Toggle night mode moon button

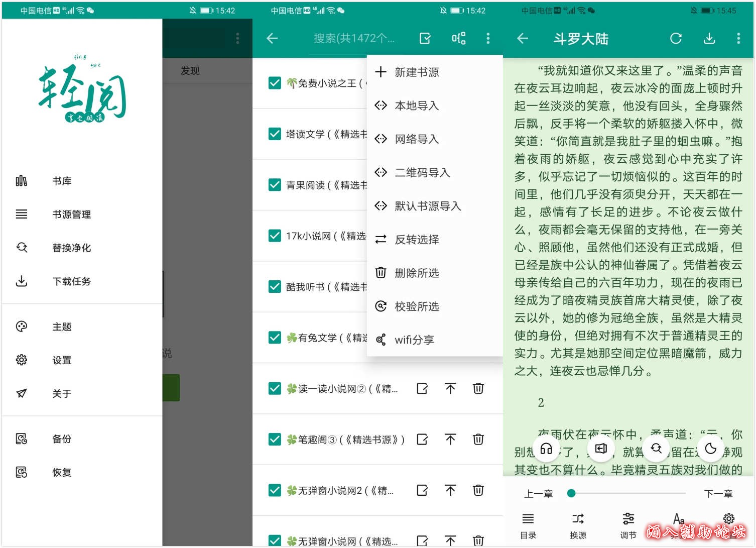coord(711,449)
